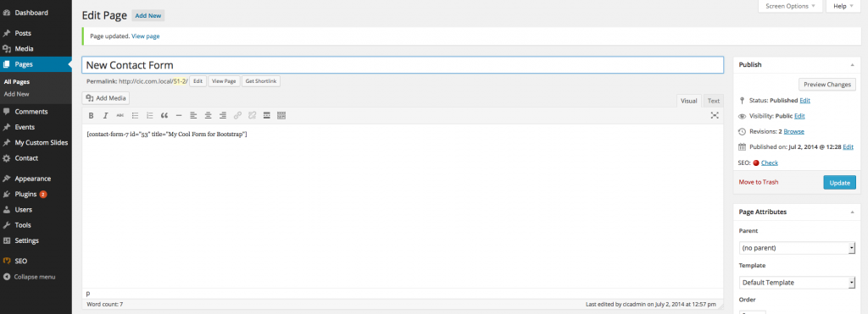Open the Default Template dropdown
868x314 pixels.
click(x=797, y=283)
